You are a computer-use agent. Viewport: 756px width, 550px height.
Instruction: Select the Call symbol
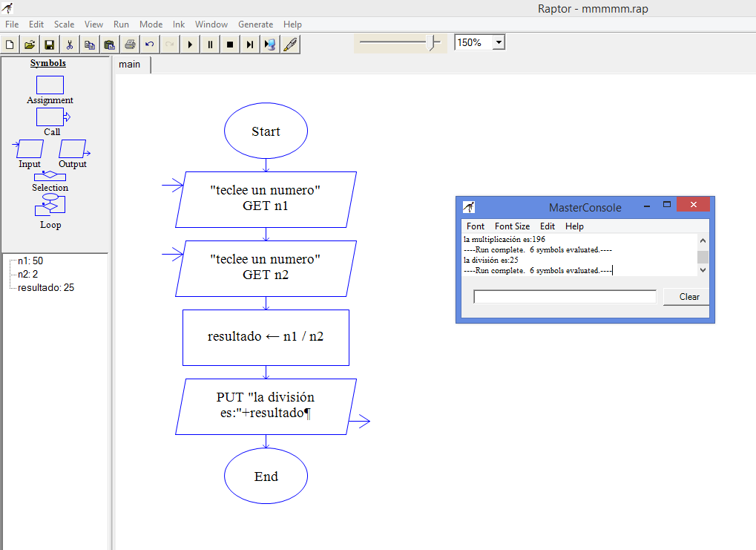point(50,117)
